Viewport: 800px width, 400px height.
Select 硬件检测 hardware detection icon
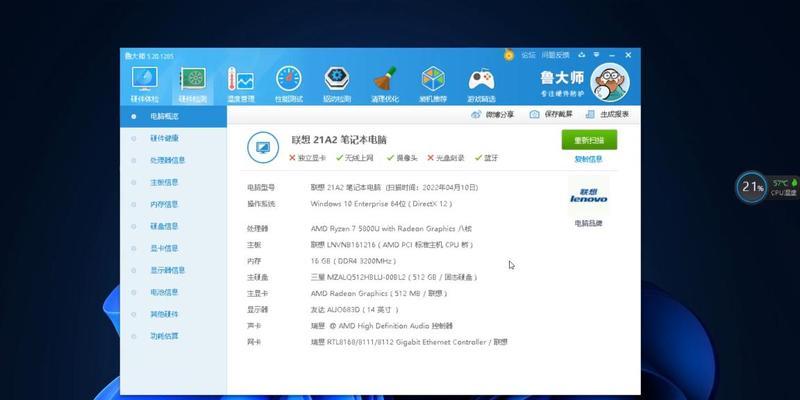(192, 84)
